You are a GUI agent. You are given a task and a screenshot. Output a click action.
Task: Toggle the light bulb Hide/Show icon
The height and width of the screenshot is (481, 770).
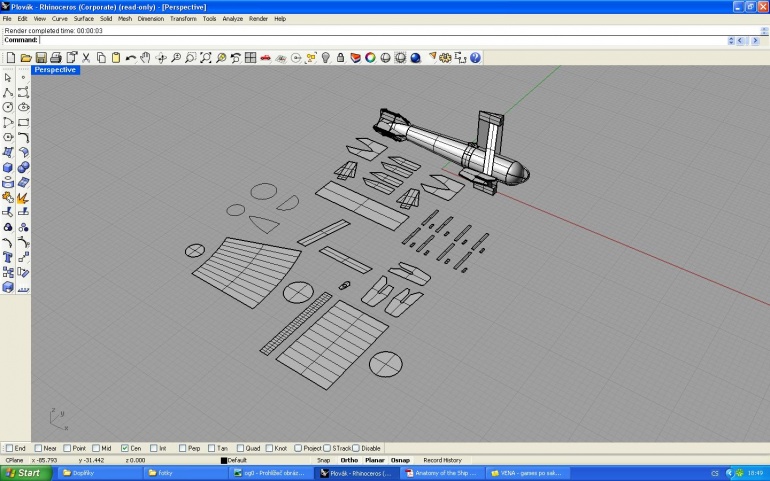pos(326,58)
